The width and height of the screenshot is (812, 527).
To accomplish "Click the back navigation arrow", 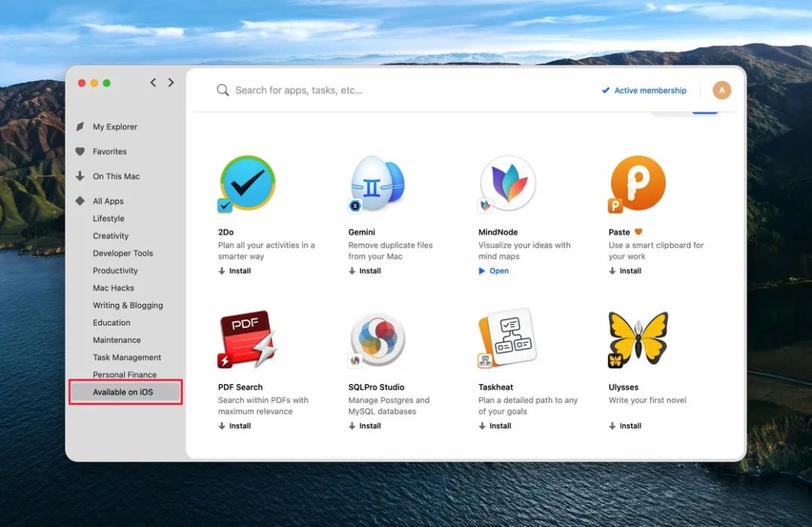I will click(153, 82).
